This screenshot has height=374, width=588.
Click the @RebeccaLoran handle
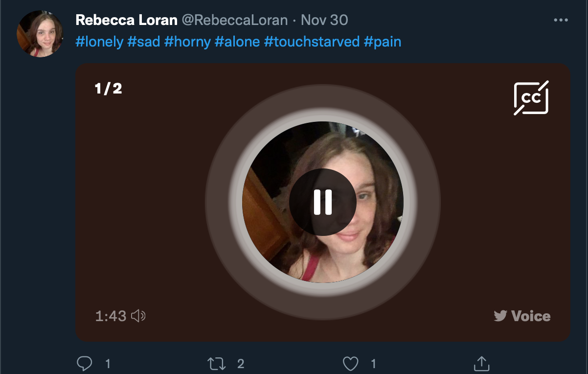tap(235, 20)
